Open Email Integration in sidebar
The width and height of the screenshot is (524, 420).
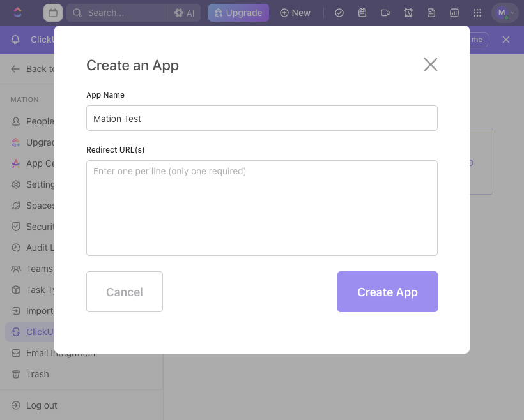(54, 353)
